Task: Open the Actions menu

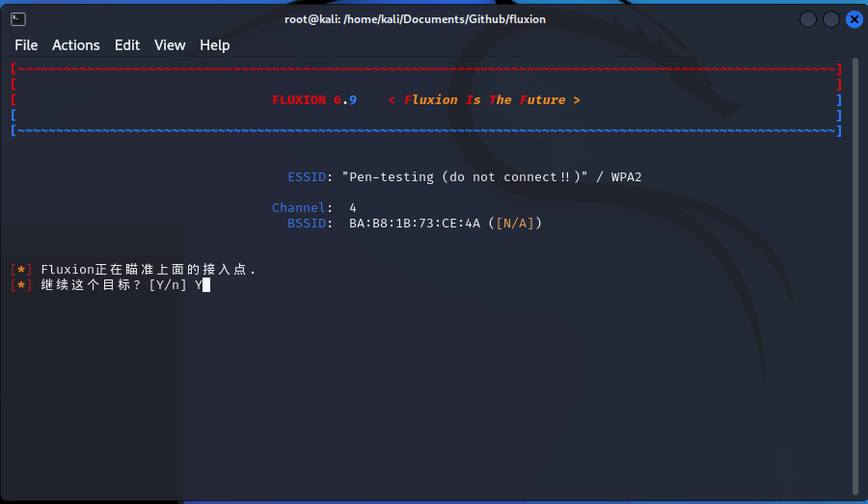Action: tap(76, 45)
